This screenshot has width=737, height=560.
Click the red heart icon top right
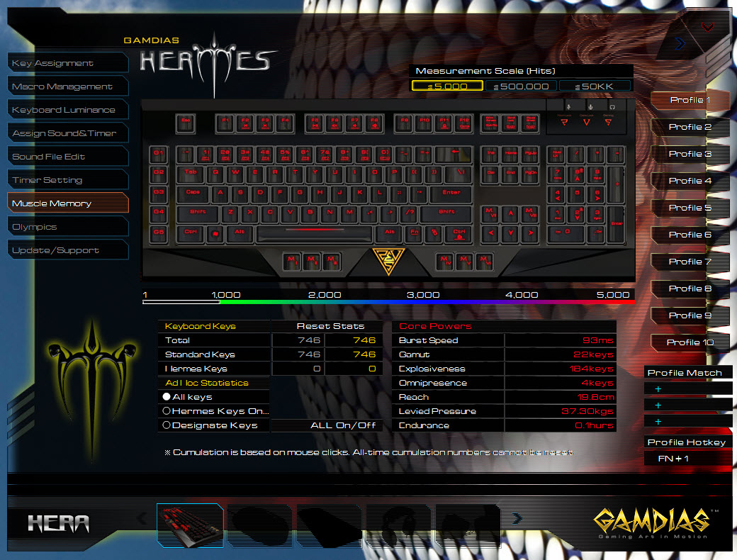click(707, 27)
